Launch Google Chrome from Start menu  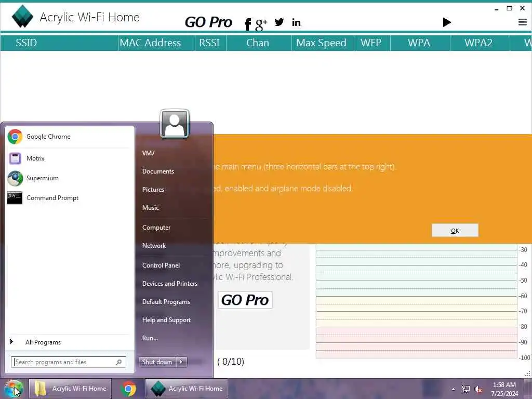coord(70,137)
